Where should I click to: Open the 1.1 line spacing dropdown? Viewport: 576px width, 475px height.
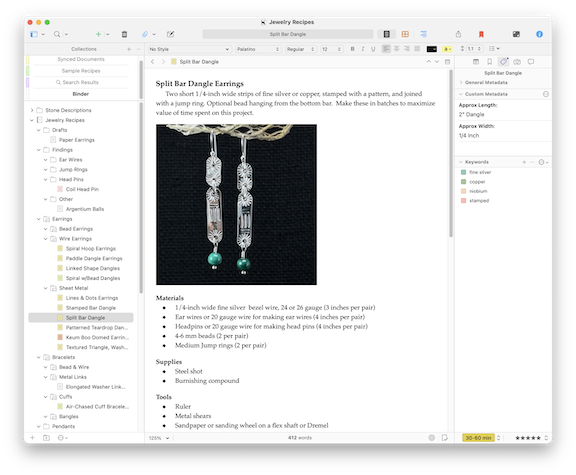coord(472,48)
